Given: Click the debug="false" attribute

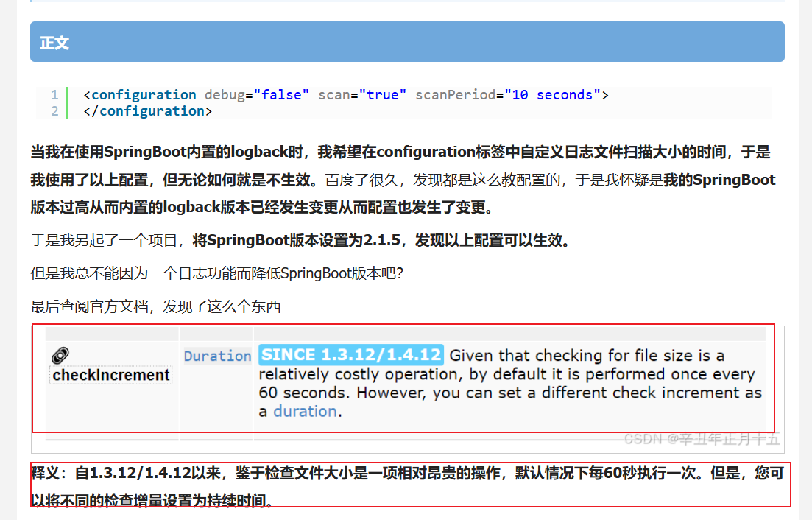Looking at the screenshot, I should pos(257,95).
